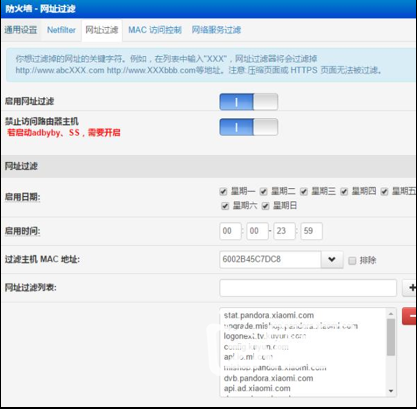Screen dimensions: 417x409
Task: Switch to the Netfilter tab
Action: (61, 30)
